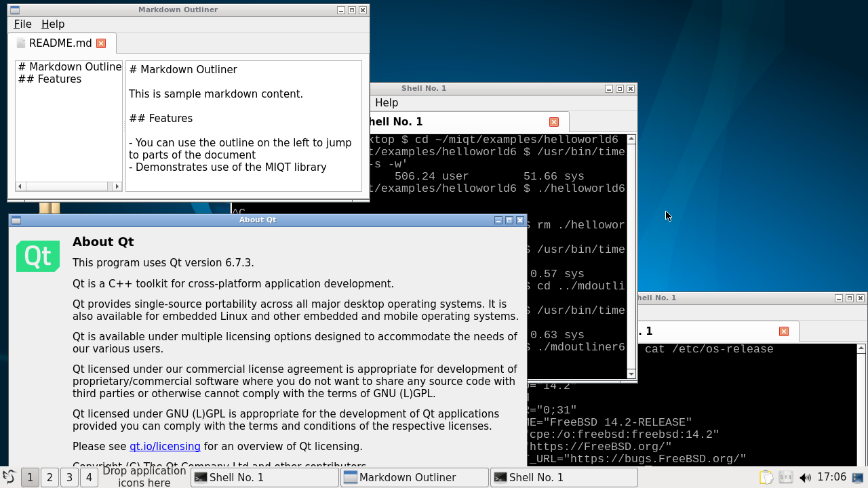Image resolution: width=868 pixels, height=488 pixels.
Task: Click 'cat /etc/os-release' text in terminal
Action: pos(709,349)
